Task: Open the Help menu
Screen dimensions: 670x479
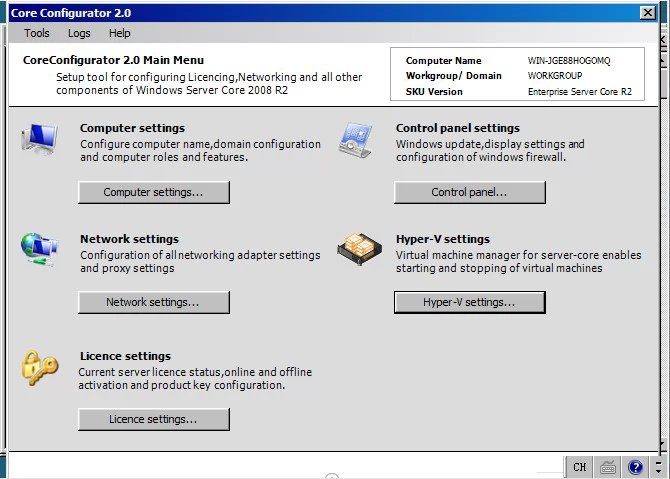Action: pyautogui.click(x=120, y=33)
